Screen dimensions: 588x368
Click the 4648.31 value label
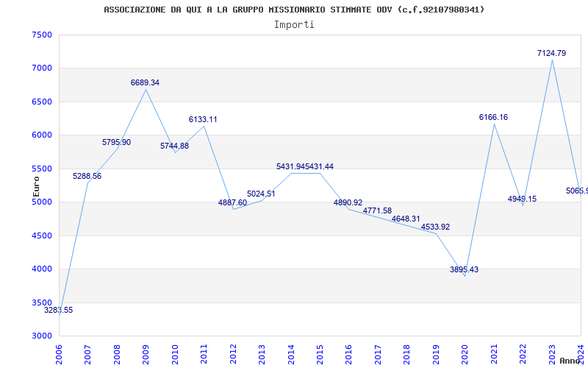[406, 219]
